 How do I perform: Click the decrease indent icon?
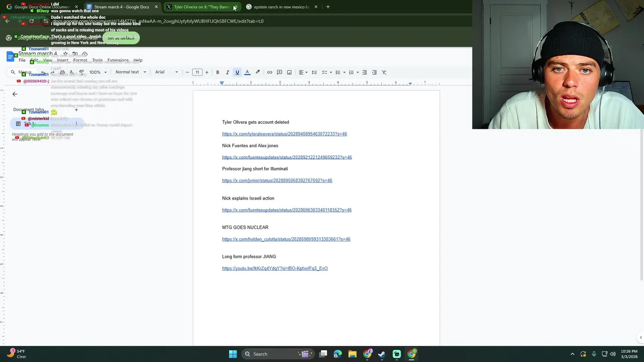pyautogui.click(x=365, y=72)
